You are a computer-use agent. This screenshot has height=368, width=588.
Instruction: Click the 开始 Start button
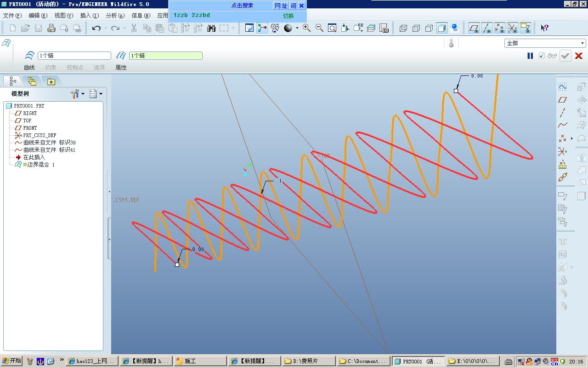pos(11,361)
